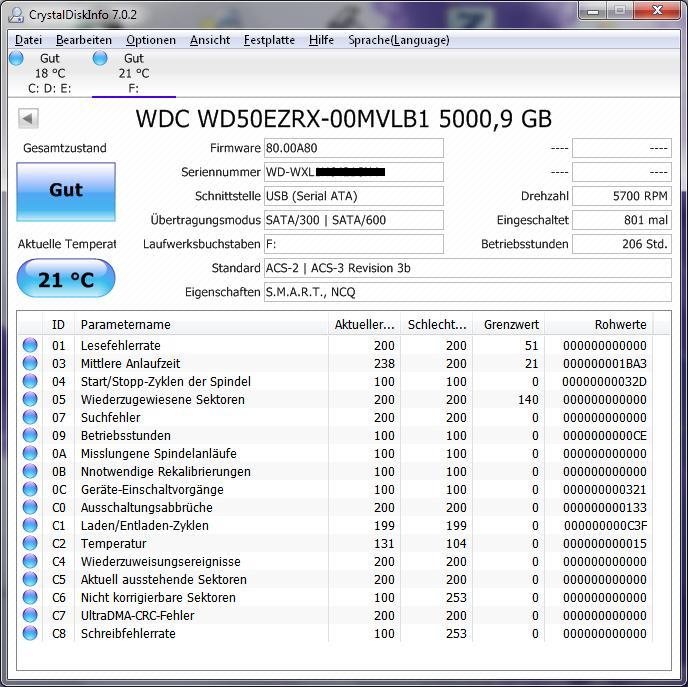Go to previous disk with left arrow
Screen dimensions: 688x687
(29, 118)
